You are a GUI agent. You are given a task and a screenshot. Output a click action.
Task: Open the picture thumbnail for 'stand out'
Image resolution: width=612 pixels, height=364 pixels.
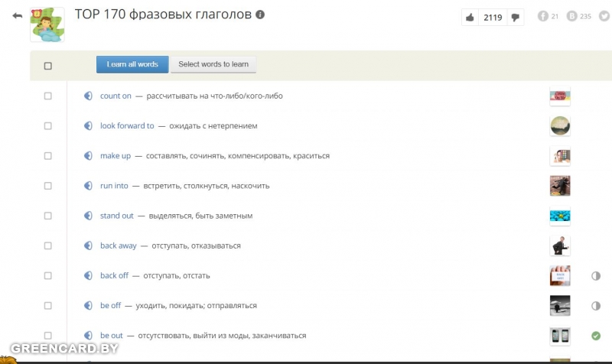(560, 216)
